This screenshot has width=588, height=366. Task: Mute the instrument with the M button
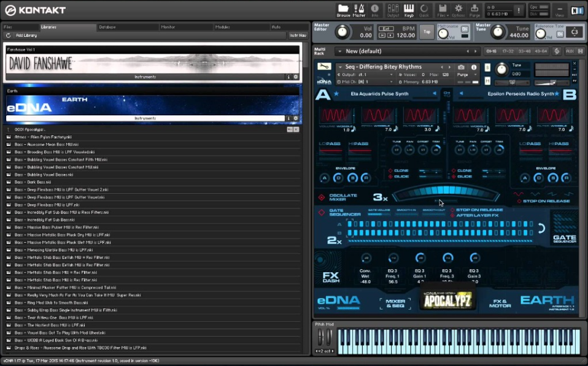click(x=487, y=80)
